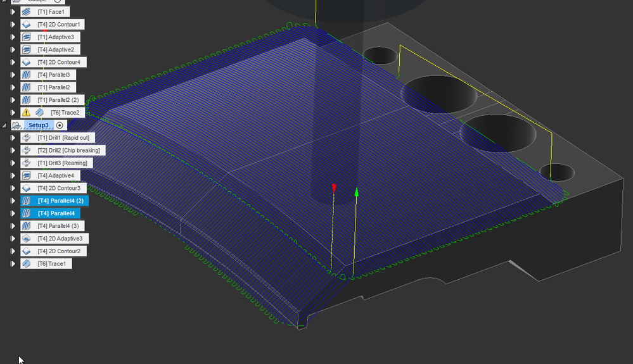Select the Trace1 operation icon
633x364 pixels.
[x=27, y=263]
